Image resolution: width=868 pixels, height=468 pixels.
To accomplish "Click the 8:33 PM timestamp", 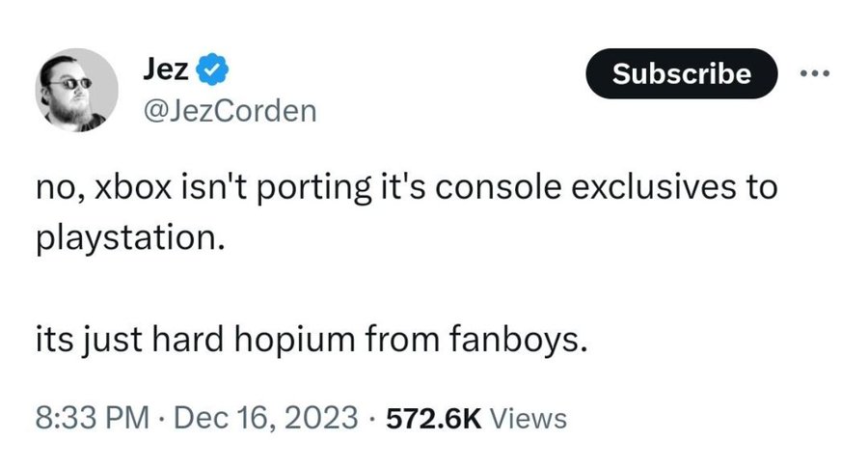I will tap(91, 418).
